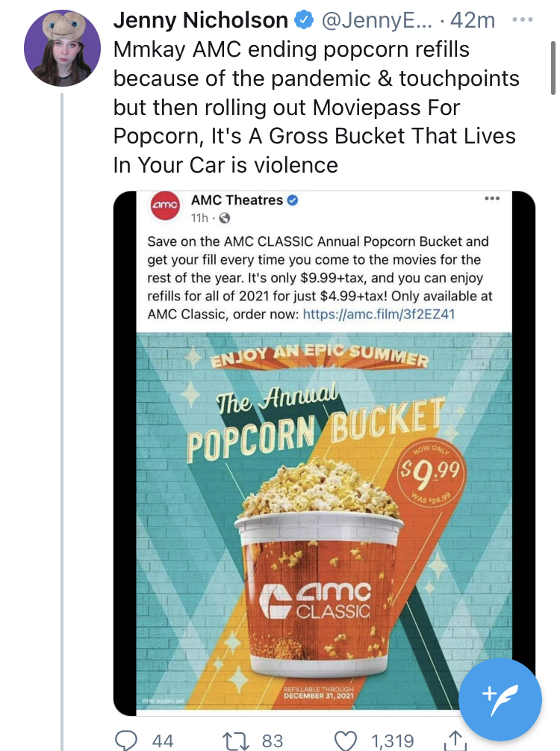Open the Jenny Nicholson display name

[199, 21]
